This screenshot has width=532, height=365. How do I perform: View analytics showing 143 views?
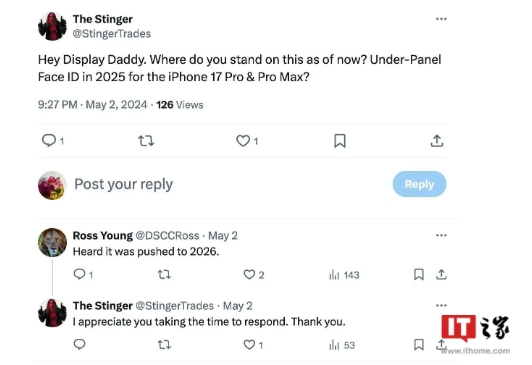pyautogui.click(x=344, y=275)
